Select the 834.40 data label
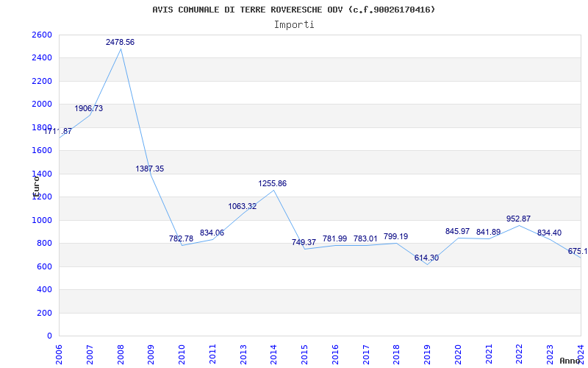 pos(549,233)
